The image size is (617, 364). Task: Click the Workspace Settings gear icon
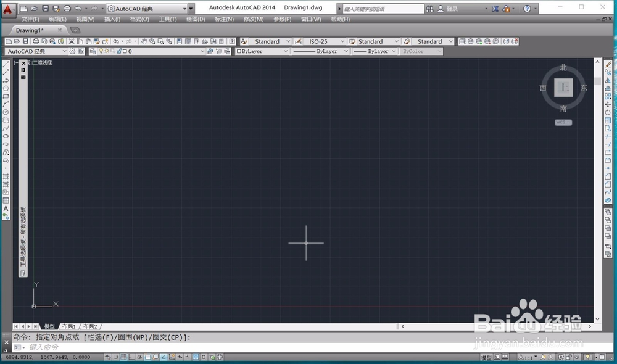72,51
